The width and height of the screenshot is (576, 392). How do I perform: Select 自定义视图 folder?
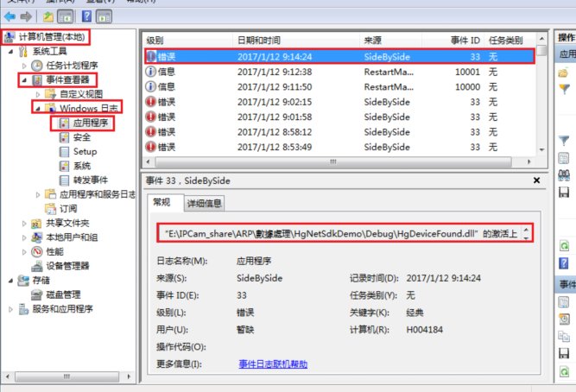point(81,94)
